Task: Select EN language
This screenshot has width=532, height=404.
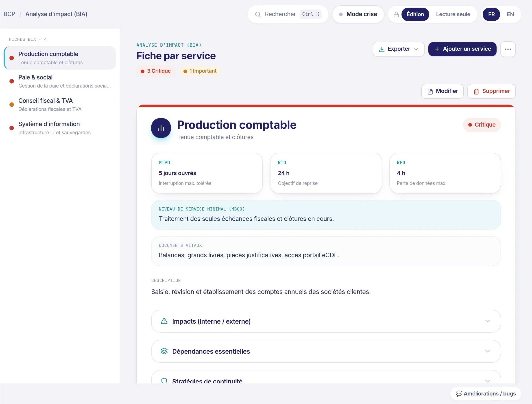Action: click(x=510, y=14)
